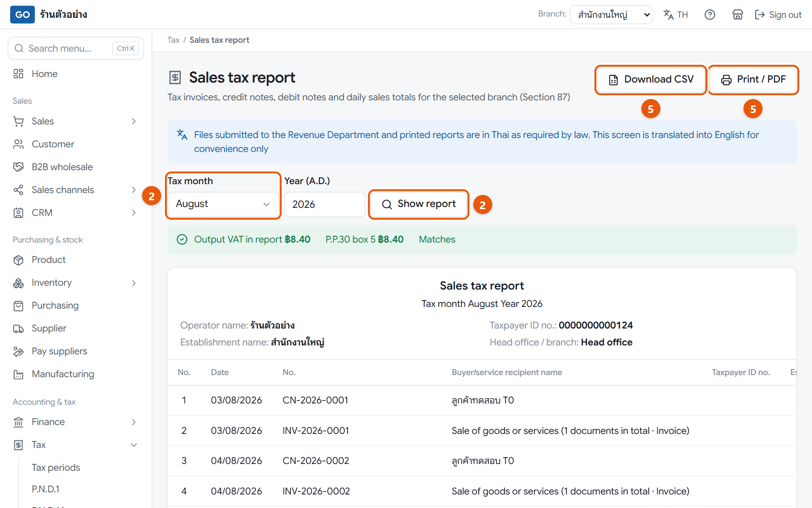Image resolution: width=812 pixels, height=508 pixels.
Task: Click the CRM contact icon
Action: click(x=18, y=213)
